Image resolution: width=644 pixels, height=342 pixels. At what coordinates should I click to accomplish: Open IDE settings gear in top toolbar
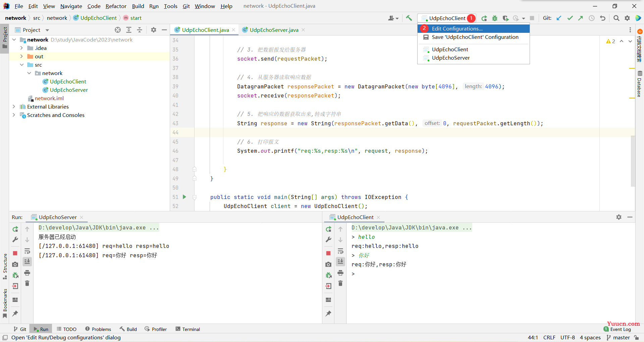[x=627, y=18]
